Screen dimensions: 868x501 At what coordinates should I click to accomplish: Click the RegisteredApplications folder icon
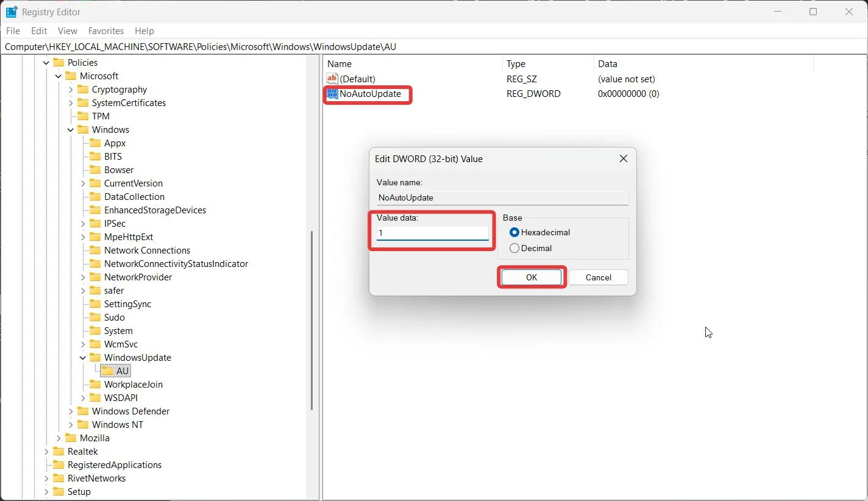59,464
